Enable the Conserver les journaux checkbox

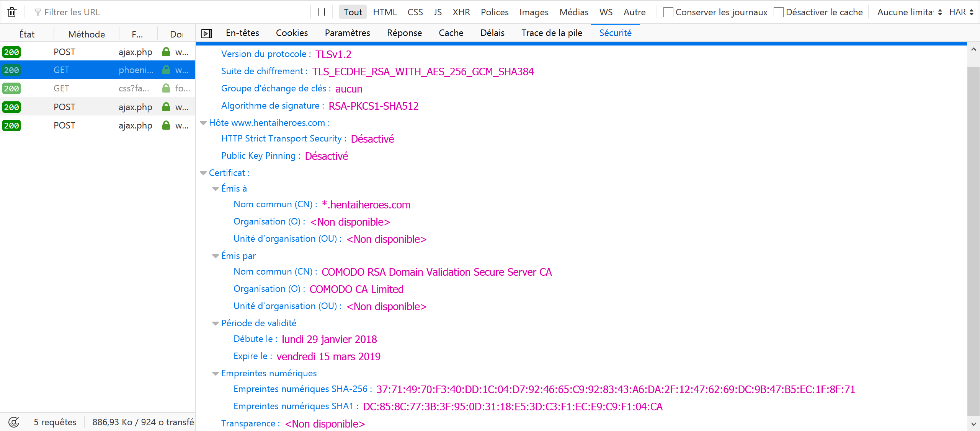pyautogui.click(x=668, y=12)
